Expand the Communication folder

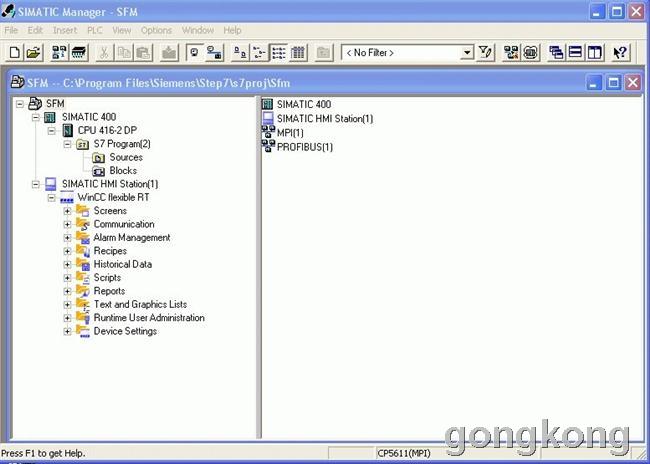pos(67,224)
